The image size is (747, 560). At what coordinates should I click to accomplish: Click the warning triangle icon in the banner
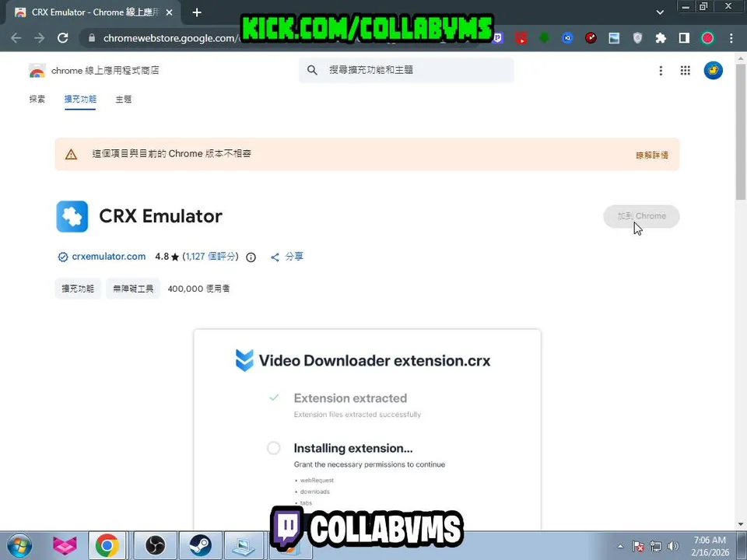tap(71, 154)
